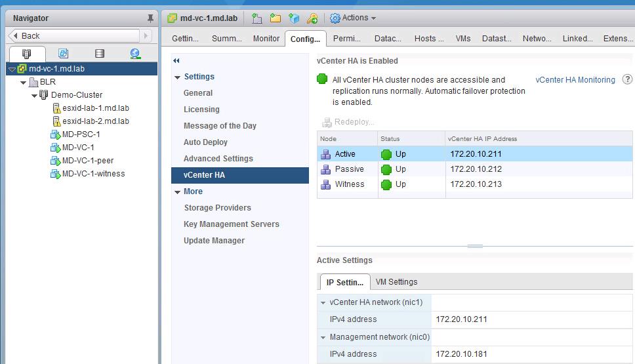Select MD-VC-1-witness in the tree
This screenshot has width=635, height=364.
coord(94,174)
